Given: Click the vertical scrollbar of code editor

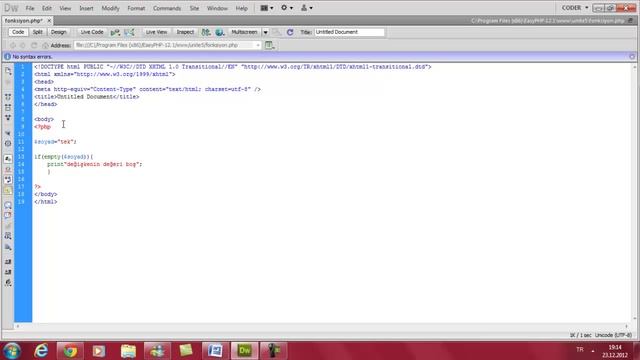Looking at the screenshot, I should click(x=634, y=192).
